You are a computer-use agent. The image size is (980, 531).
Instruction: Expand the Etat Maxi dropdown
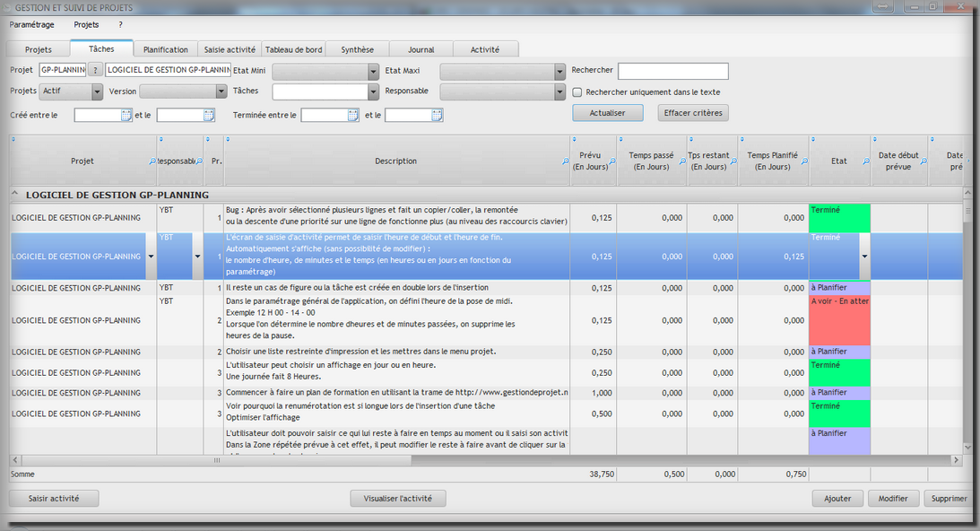pos(560,71)
